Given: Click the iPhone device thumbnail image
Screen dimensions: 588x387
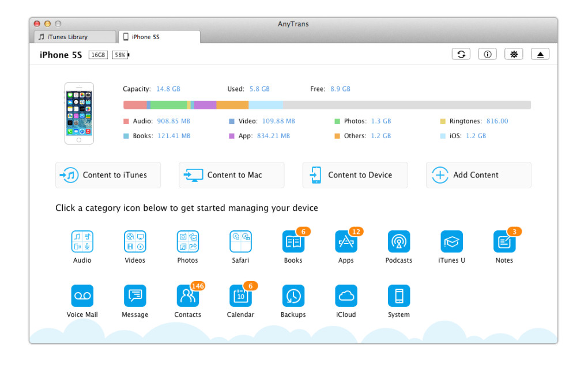Looking at the screenshot, I should point(79,113).
